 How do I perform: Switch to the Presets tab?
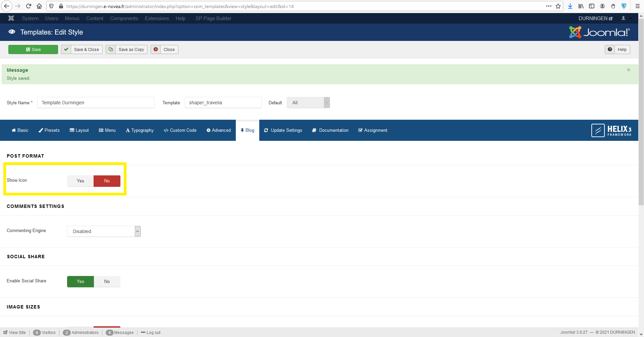click(49, 130)
